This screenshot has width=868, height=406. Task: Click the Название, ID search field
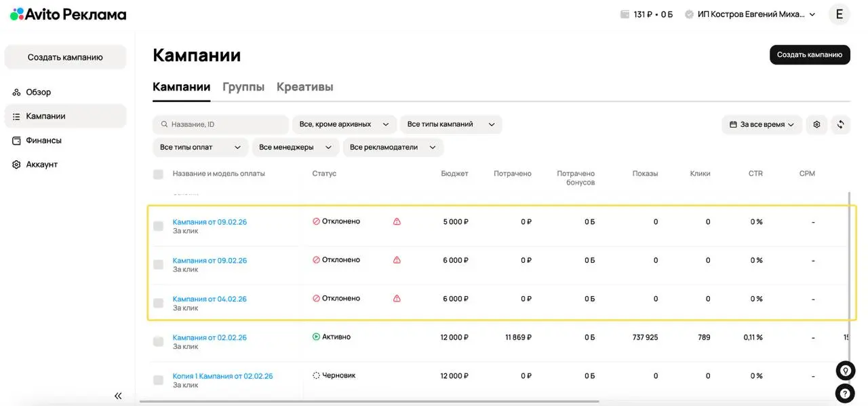(x=221, y=124)
